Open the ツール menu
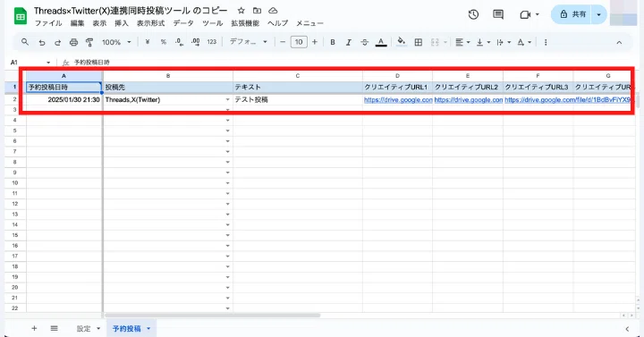 [x=212, y=23]
